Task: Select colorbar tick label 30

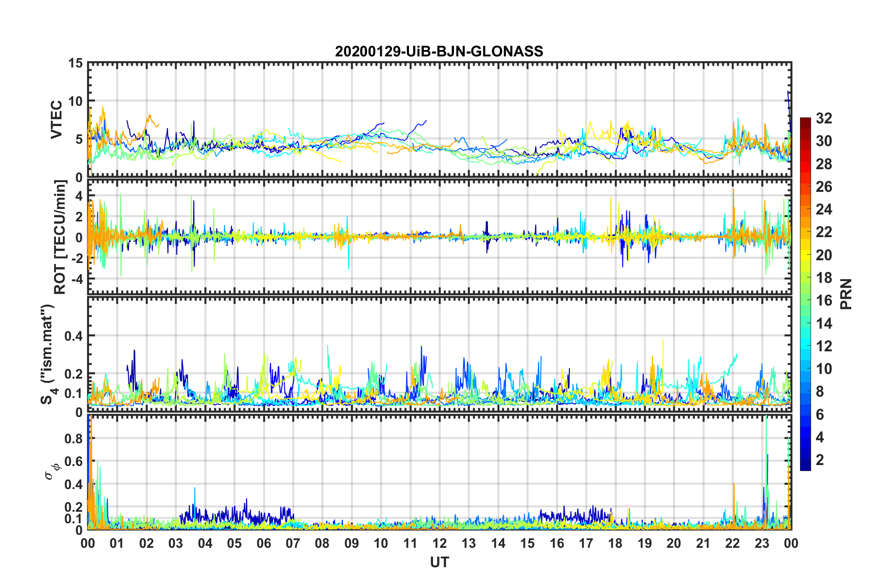Action: [x=824, y=141]
